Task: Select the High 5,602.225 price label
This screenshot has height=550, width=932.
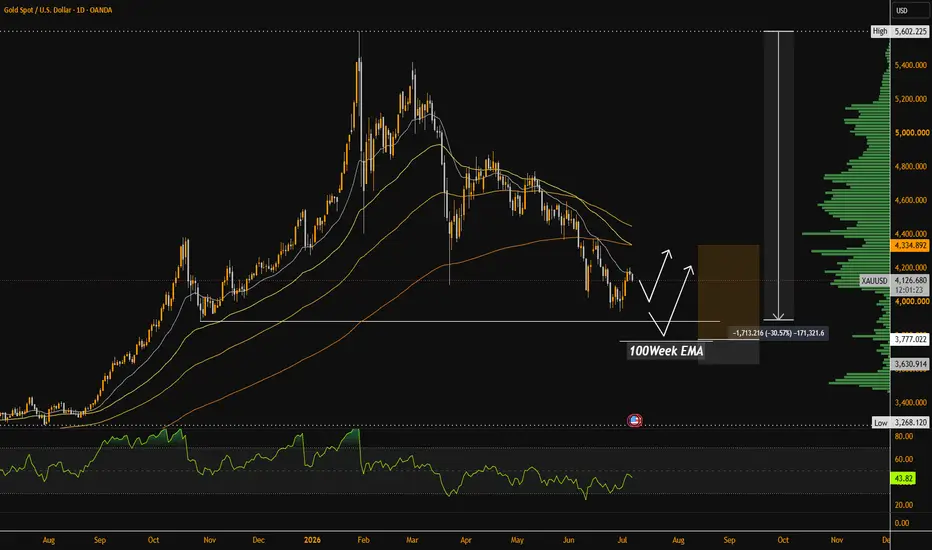Action: [900, 31]
